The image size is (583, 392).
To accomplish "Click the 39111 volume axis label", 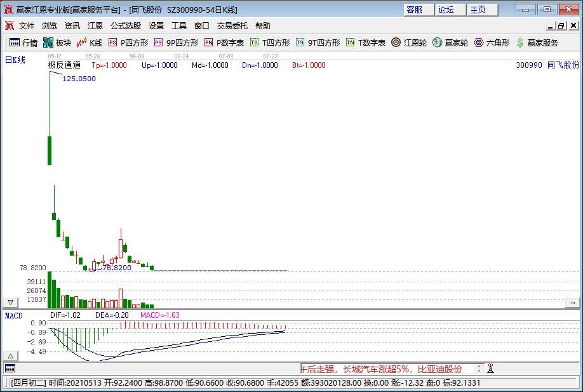I will (x=36, y=282).
